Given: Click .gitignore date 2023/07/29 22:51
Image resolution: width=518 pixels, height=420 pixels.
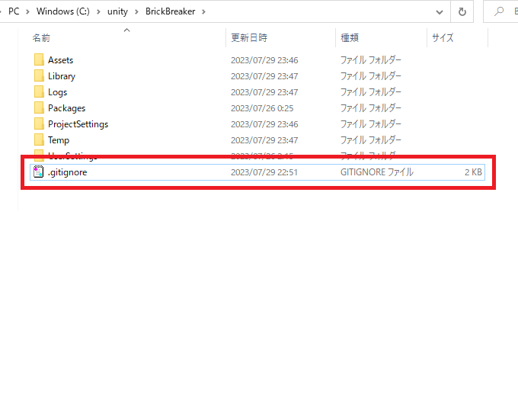Looking at the screenshot, I should (264, 172).
